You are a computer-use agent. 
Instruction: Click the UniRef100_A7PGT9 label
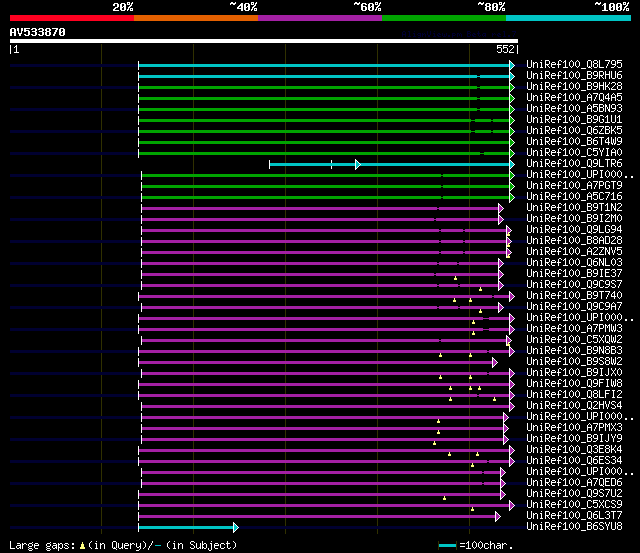574,186
